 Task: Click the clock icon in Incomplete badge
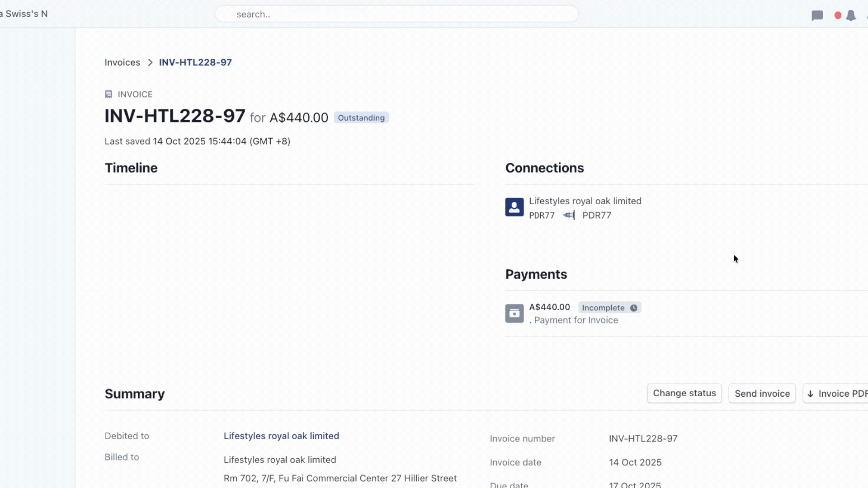634,308
